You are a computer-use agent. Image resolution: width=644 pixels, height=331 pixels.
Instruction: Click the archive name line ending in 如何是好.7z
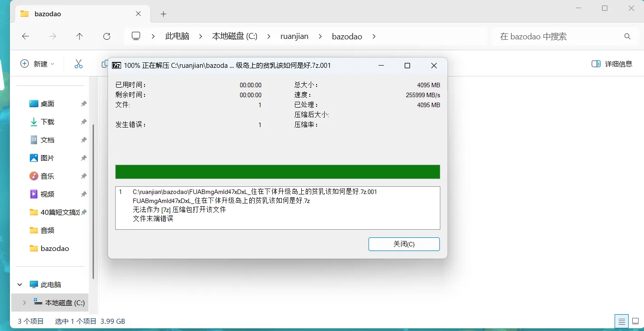pyautogui.click(x=221, y=201)
